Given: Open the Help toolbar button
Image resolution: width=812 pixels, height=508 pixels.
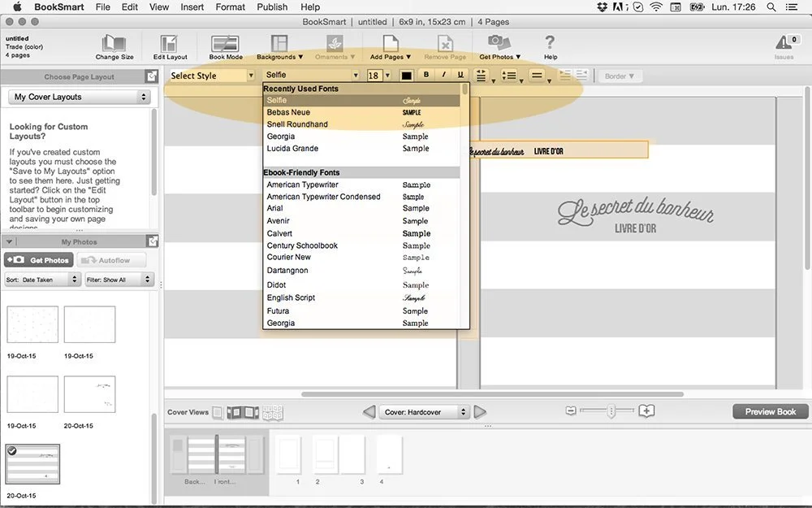Looking at the screenshot, I should pos(550,47).
